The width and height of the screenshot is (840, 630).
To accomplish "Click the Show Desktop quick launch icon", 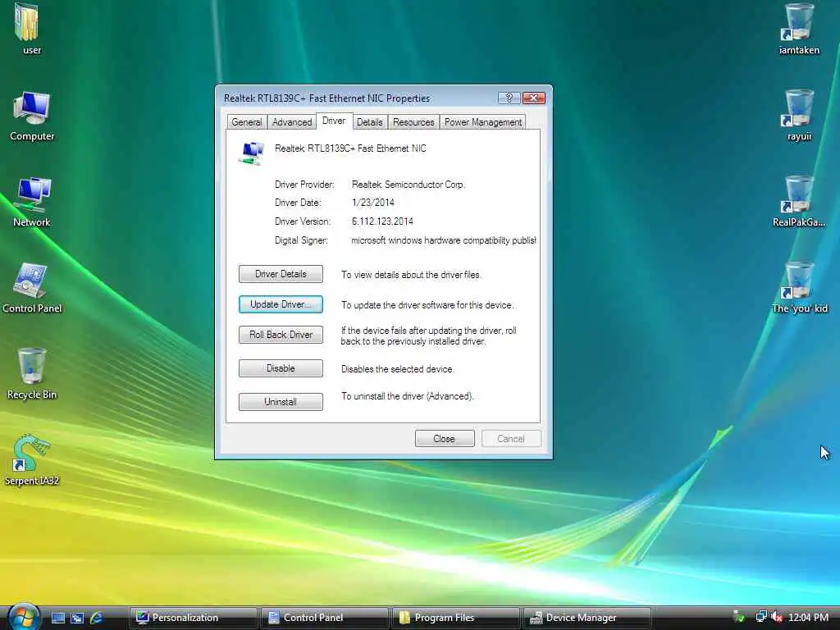I will (x=58, y=618).
